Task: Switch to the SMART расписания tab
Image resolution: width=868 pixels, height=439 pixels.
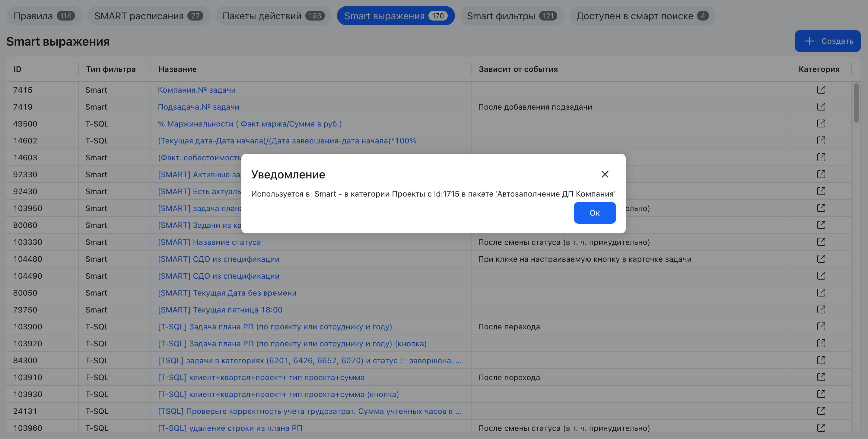Action: click(x=149, y=16)
